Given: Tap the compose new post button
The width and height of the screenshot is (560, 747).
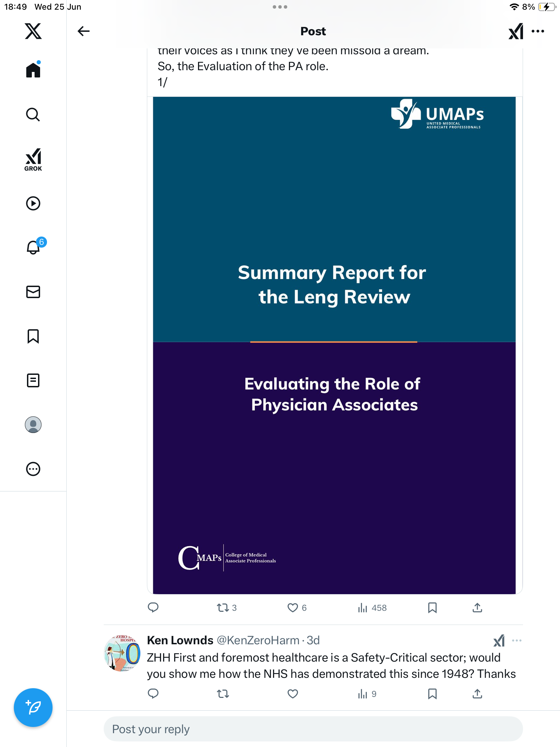Looking at the screenshot, I should 33,708.
